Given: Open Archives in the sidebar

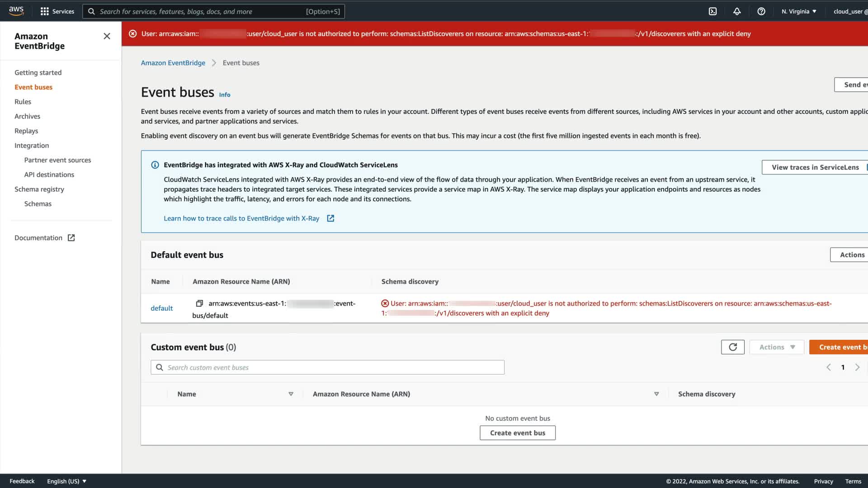Looking at the screenshot, I should [27, 116].
